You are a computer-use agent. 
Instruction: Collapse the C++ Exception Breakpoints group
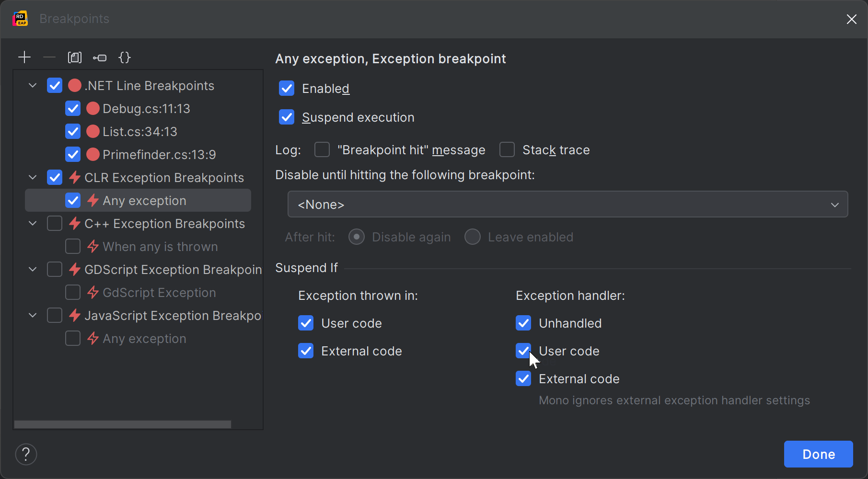coord(33,224)
